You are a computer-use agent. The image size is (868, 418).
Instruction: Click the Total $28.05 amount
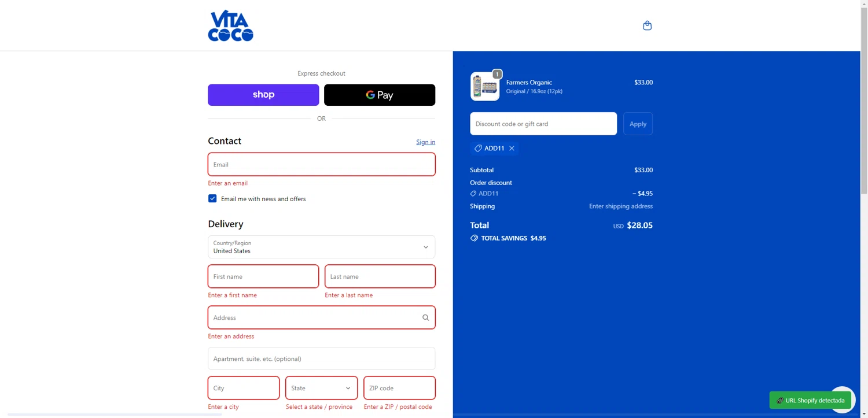(x=639, y=225)
